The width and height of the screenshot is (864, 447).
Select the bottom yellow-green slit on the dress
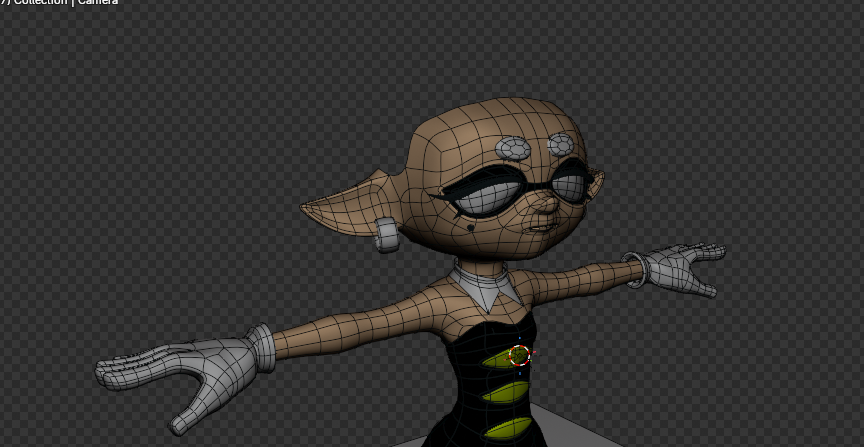(507, 429)
